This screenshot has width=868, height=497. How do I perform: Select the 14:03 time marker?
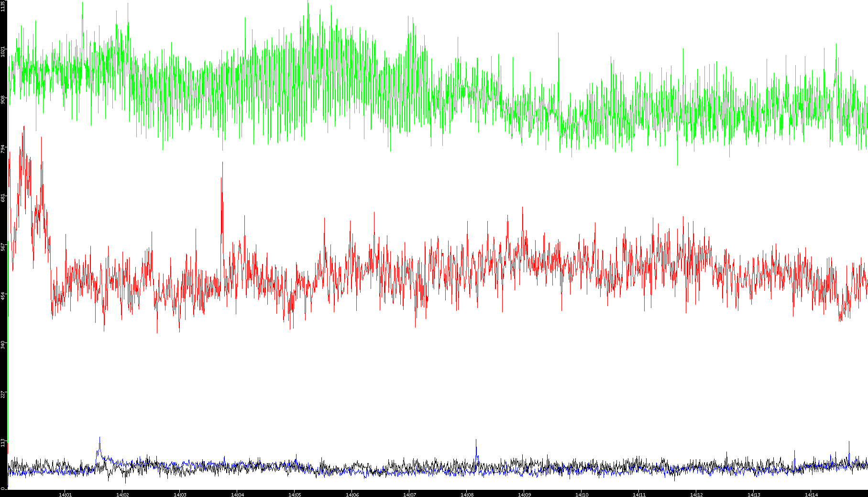coord(180,494)
